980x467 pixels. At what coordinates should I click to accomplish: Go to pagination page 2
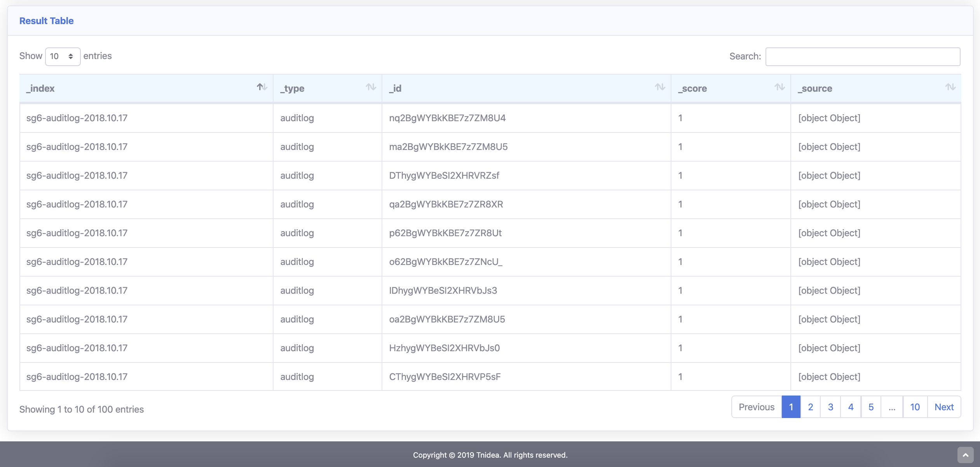[811, 407]
